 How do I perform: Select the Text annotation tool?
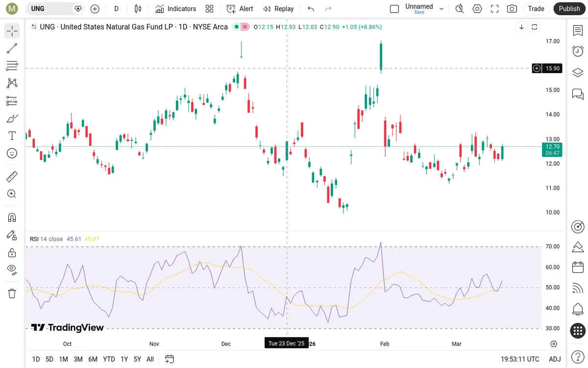[12, 136]
